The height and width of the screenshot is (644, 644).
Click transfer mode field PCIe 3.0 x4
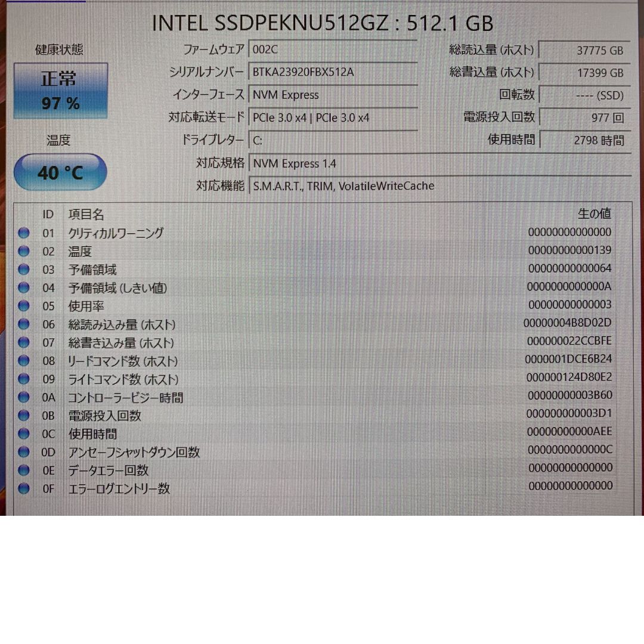[x=333, y=118]
